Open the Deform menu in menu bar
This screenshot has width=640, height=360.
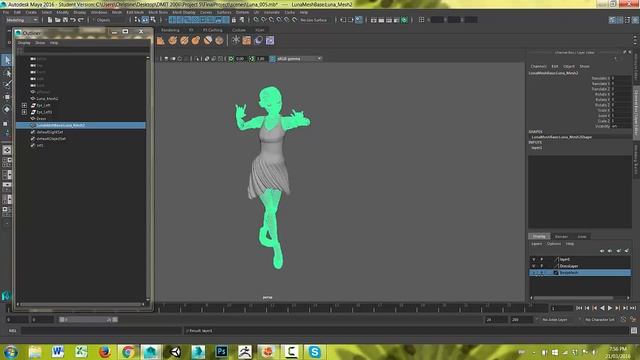coord(242,12)
